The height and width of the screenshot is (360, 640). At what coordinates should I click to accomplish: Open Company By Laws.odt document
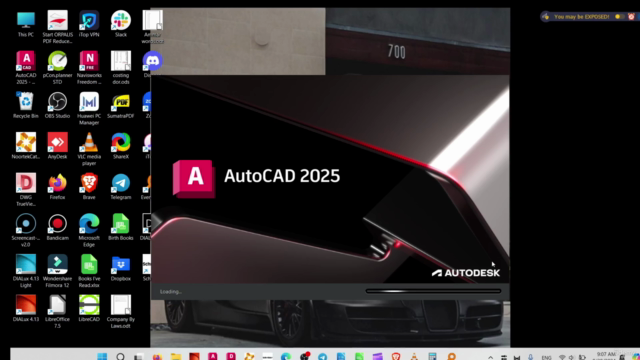tap(121, 311)
